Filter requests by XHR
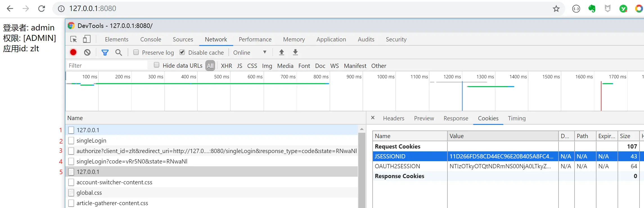The image size is (644, 208). pos(226,66)
